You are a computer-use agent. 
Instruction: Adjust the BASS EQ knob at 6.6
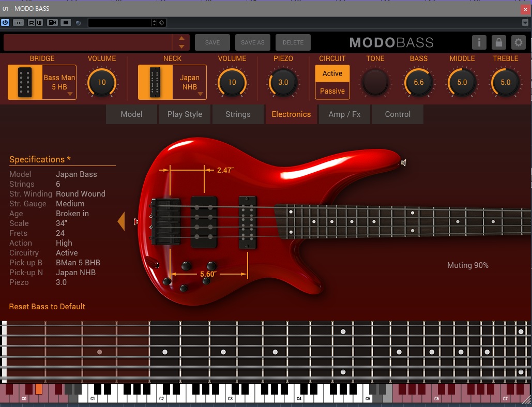(419, 82)
